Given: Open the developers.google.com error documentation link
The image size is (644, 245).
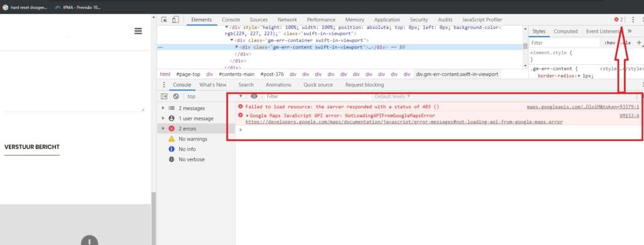Looking at the screenshot, I should pos(404,122).
